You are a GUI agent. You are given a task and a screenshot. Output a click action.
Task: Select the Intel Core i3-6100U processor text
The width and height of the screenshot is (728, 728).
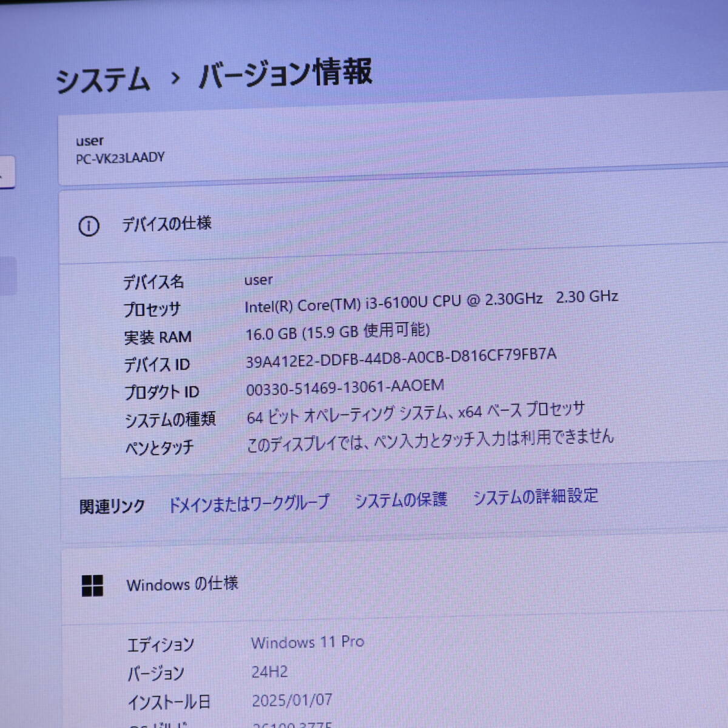tap(431, 301)
